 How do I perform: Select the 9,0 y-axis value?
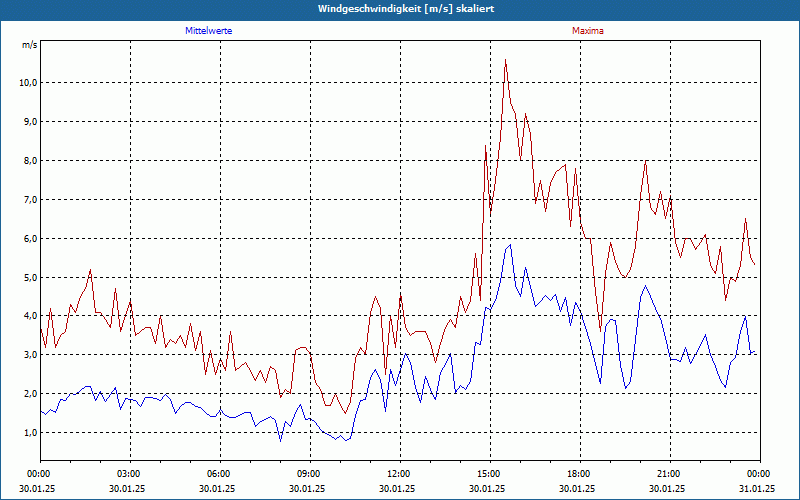[30, 121]
